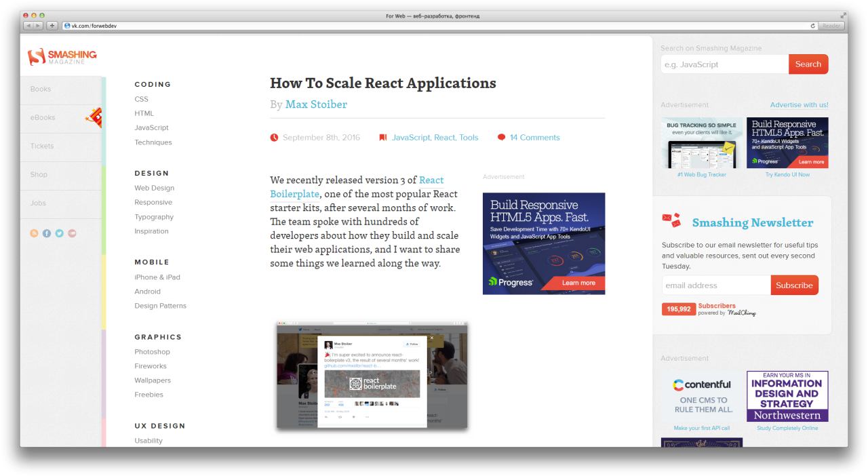
Task: Open Photoshop category link
Action: coord(152,352)
